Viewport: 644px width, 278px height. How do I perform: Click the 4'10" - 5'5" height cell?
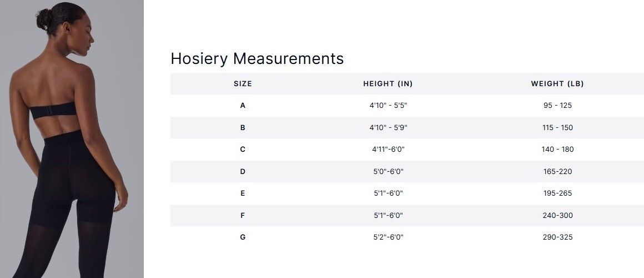click(x=388, y=106)
